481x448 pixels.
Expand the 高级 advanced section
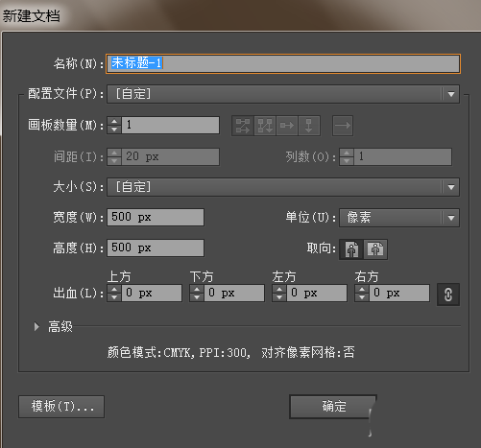(36, 326)
